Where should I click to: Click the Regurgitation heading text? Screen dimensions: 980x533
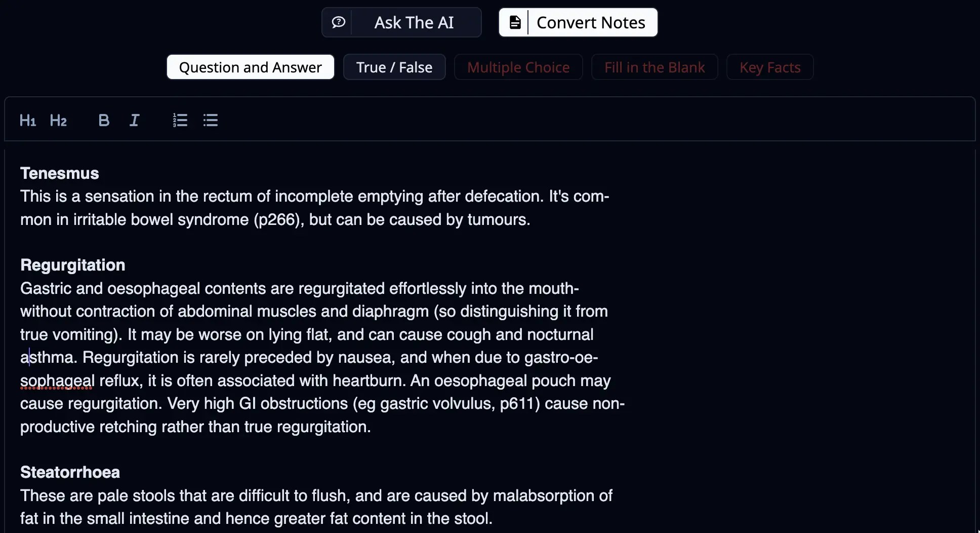pos(72,264)
